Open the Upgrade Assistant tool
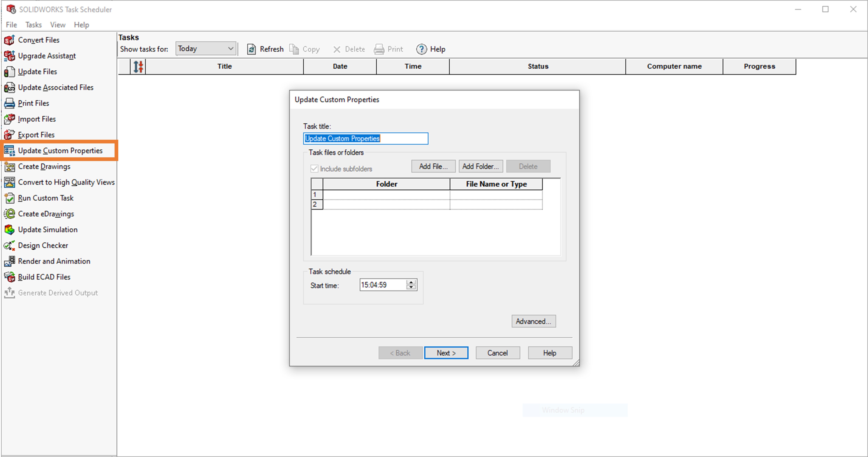This screenshot has height=457, width=868. click(x=47, y=56)
